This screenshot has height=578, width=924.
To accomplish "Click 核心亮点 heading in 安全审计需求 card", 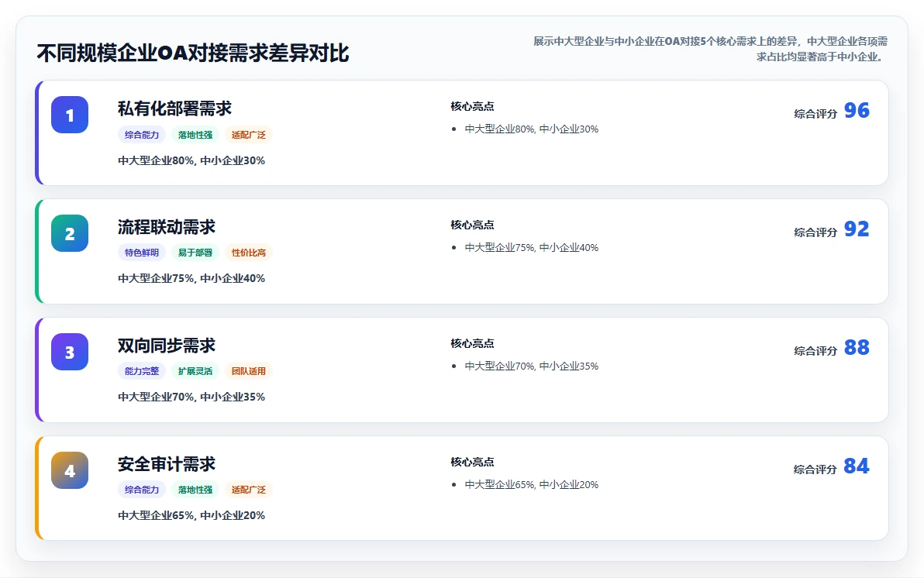I will pos(472,462).
